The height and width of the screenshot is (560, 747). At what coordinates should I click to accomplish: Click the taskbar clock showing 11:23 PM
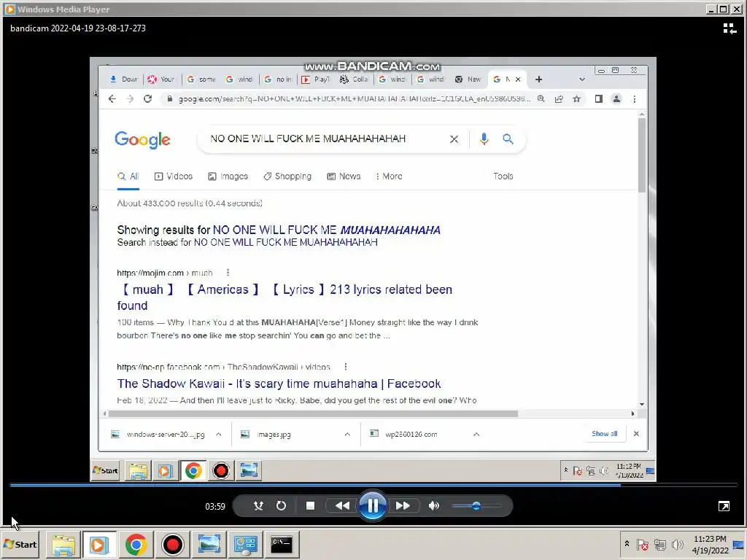coord(710,544)
